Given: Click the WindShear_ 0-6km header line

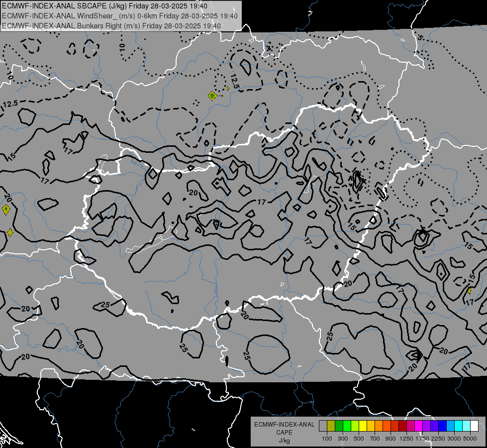Looking at the screenshot, I should coord(119,16).
